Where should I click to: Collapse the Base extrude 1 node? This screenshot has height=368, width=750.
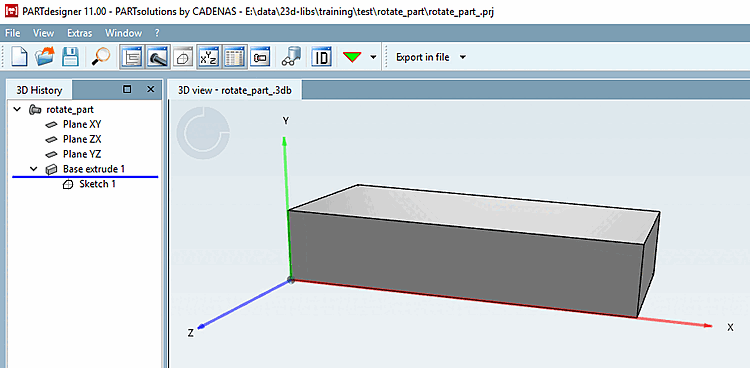click(33, 169)
